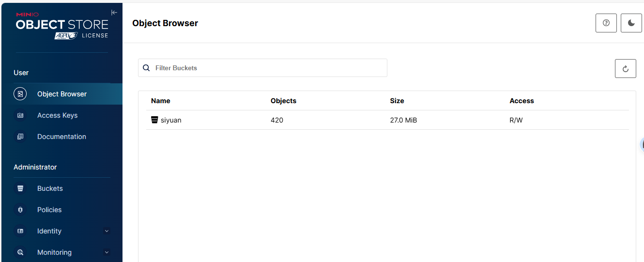Click the Name column header
Image resolution: width=644 pixels, height=262 pixels.
(x=161, y=101)
